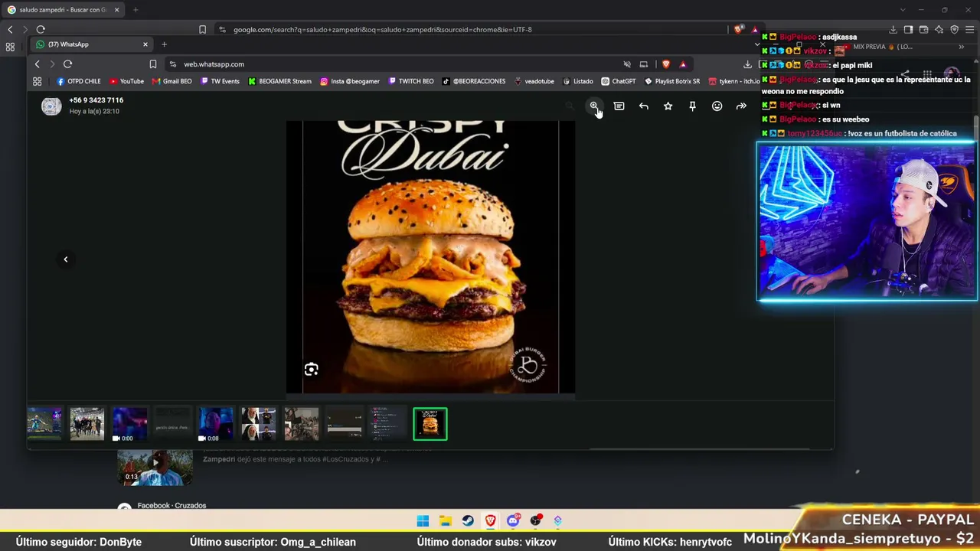Select the highlighted burger thumbnail in the strip
Screen dimensions: 980x551
430,425
